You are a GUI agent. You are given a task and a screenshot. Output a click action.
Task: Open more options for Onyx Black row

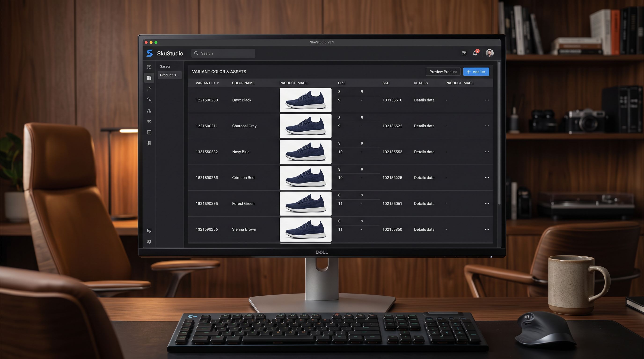487,100
